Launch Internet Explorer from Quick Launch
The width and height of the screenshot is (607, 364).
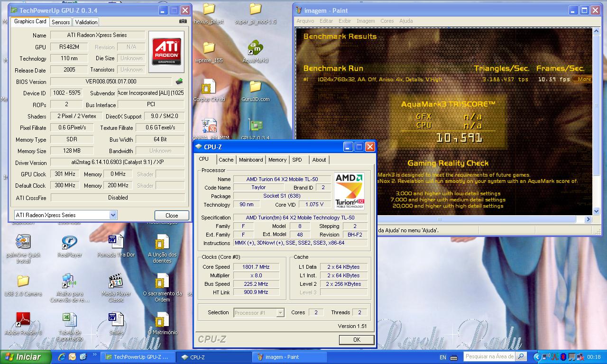point(61,357)
